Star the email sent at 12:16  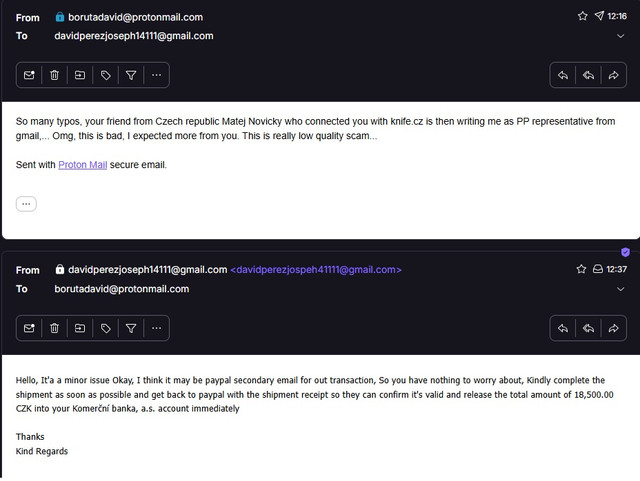582,16
